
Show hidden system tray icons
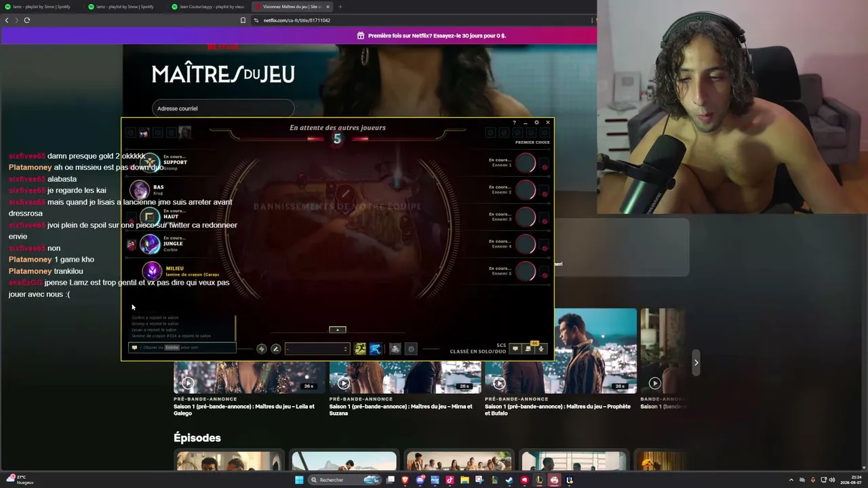(x=791, y=480)
